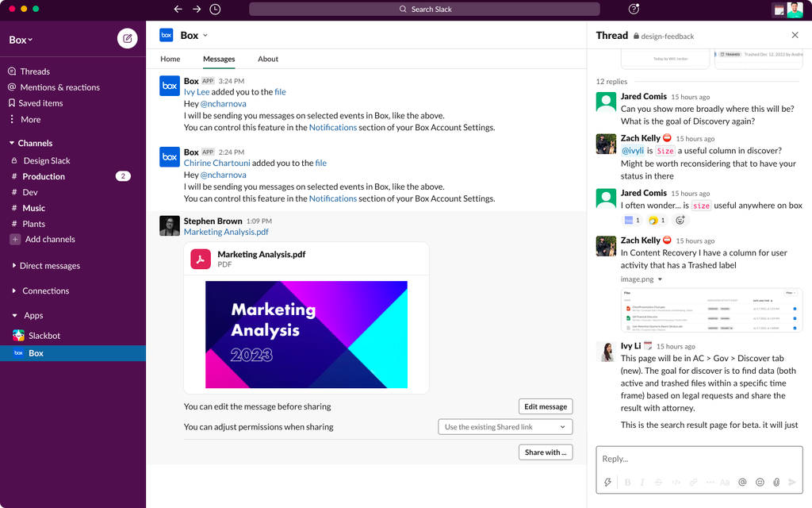Click the first reaction on Jared's message
812x508 pixels.
pos(632,221)
